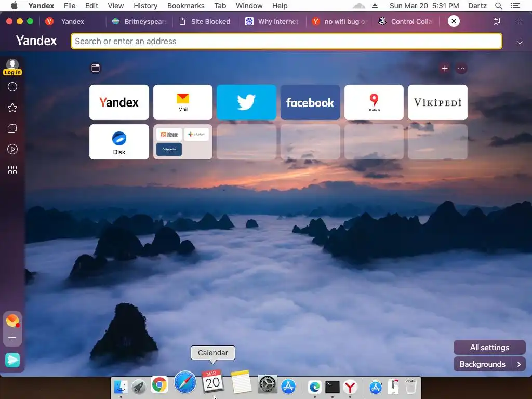The height and width of the screenshot is (399, 532).
Task: Open the recently closed tabs icon above tiles
Action: tap(96, 68)
